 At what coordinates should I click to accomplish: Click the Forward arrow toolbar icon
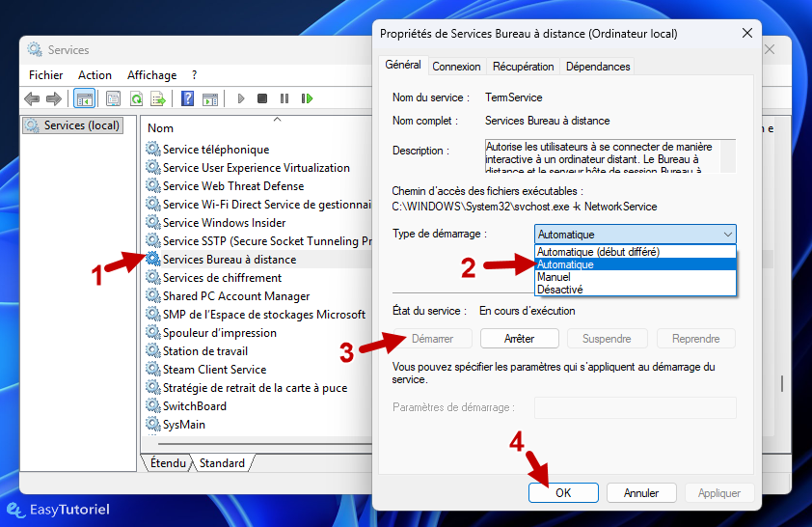(x=54, y=98)
